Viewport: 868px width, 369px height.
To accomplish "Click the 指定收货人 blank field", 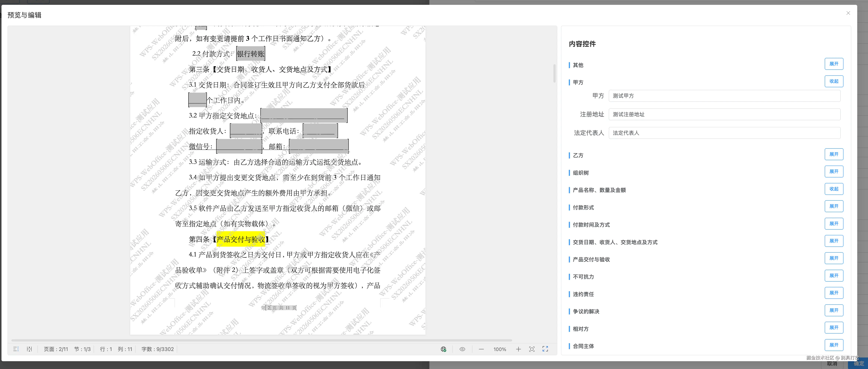I will pyautogui.click(x=246, y=131).
